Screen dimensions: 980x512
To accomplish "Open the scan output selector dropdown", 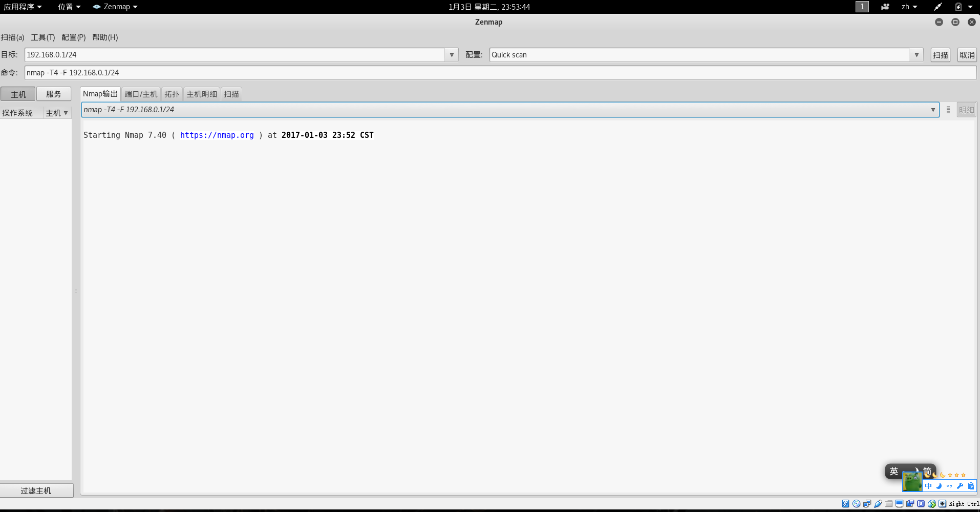I will [510, 110].
